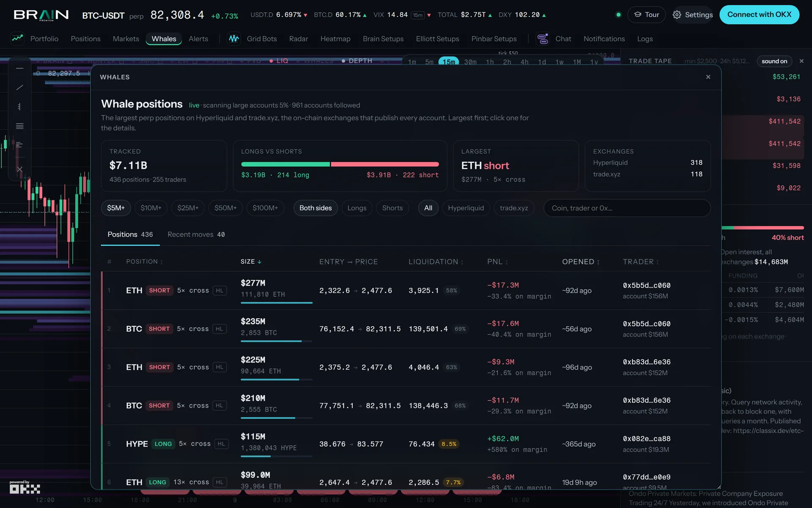Image resolution: width=812 pixels, height=508 pixels.
Task: Click Connect with OKX button
Action: pos(759,15)
